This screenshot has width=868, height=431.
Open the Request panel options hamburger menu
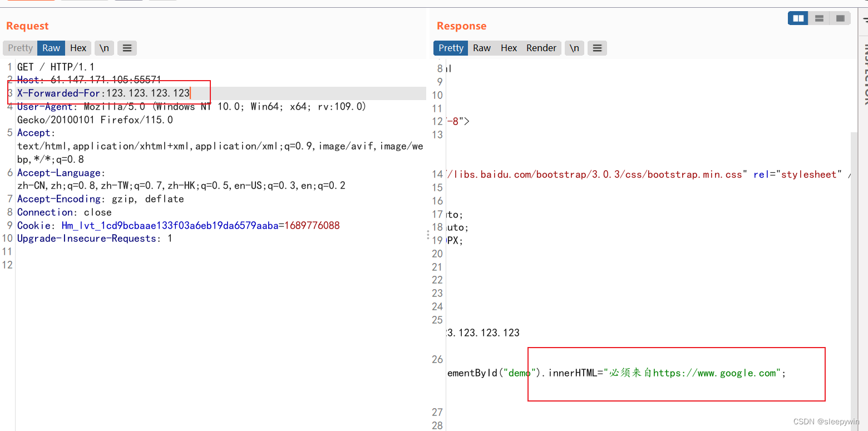(x=127, y=48)
